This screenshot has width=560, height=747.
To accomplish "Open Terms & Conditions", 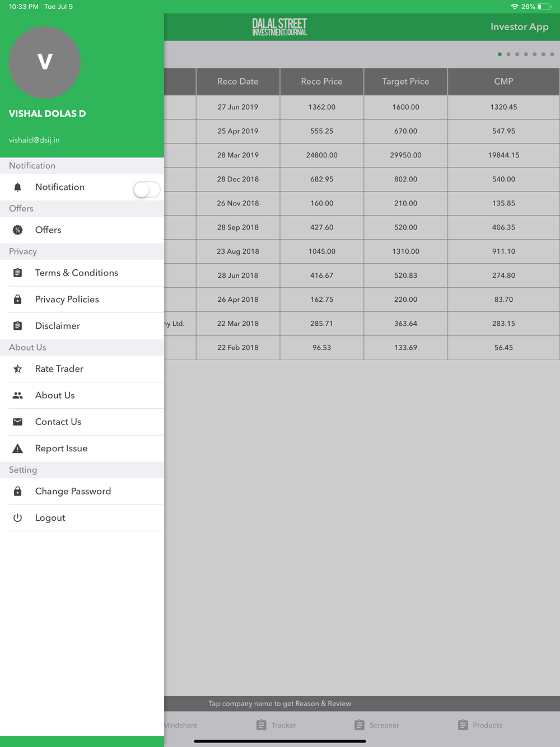I will coord(82,273).
